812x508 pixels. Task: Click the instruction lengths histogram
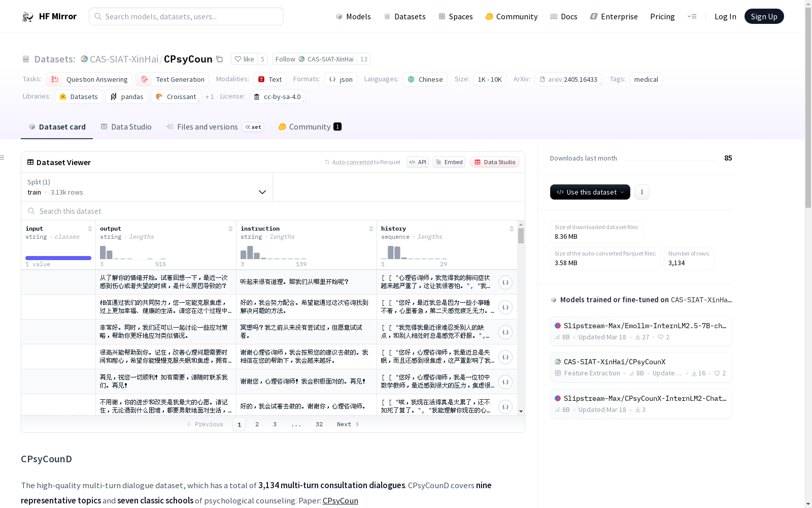tap(274, 252)
